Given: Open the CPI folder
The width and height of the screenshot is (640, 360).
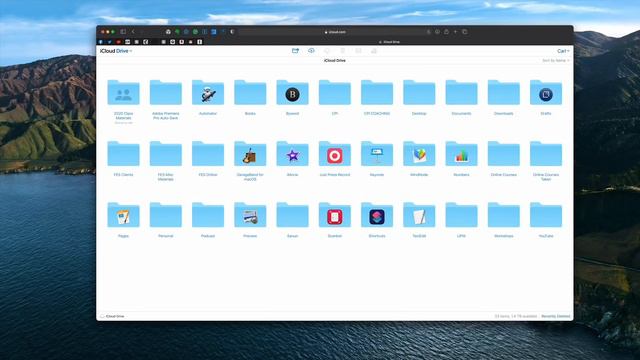Looking at the screenshot, I should (x=335, y=93).
